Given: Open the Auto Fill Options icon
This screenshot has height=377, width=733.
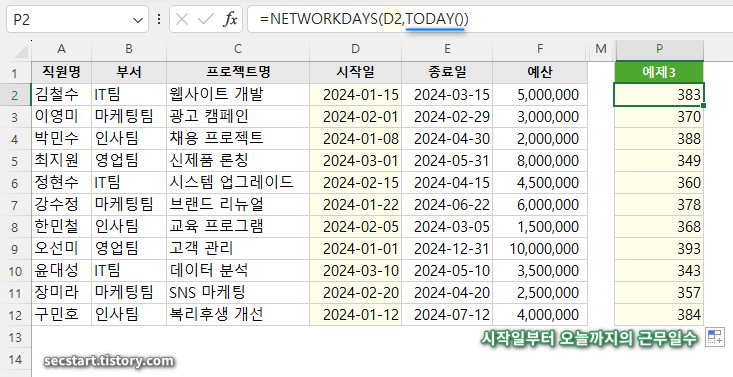Looking at the screenshot, I should tap(715, 337).
